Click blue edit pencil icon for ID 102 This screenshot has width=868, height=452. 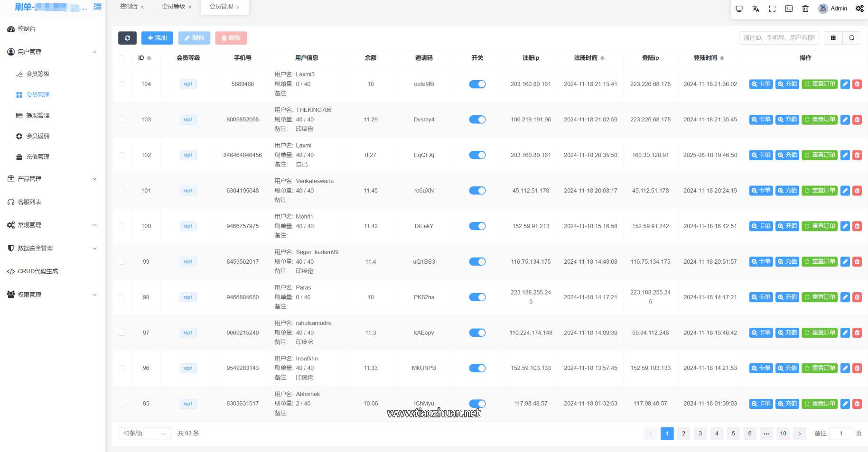click(x=845, y=155)
